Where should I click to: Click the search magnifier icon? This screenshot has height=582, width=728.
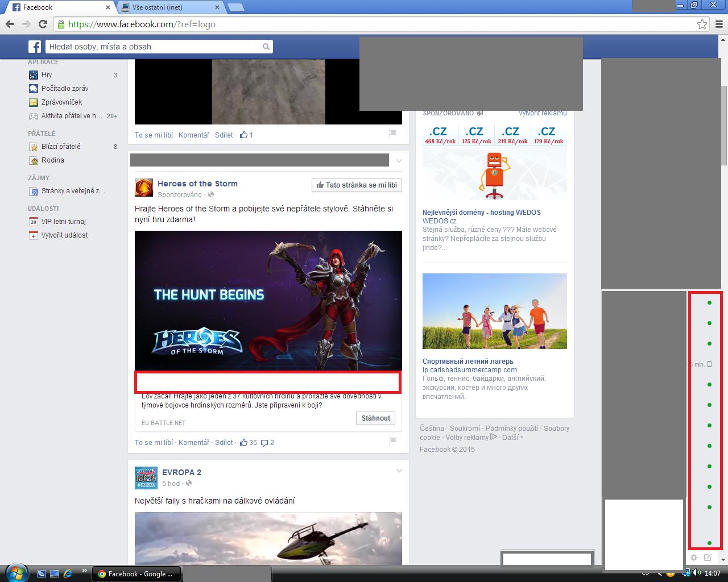[x=266, y=47]
